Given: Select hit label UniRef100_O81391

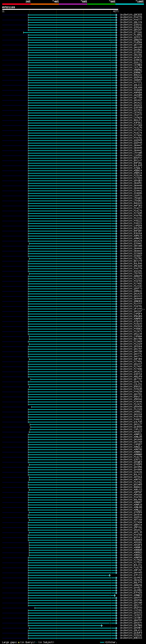Looking at the screenshot, I should pyautogui.click(x=131, y=55).
